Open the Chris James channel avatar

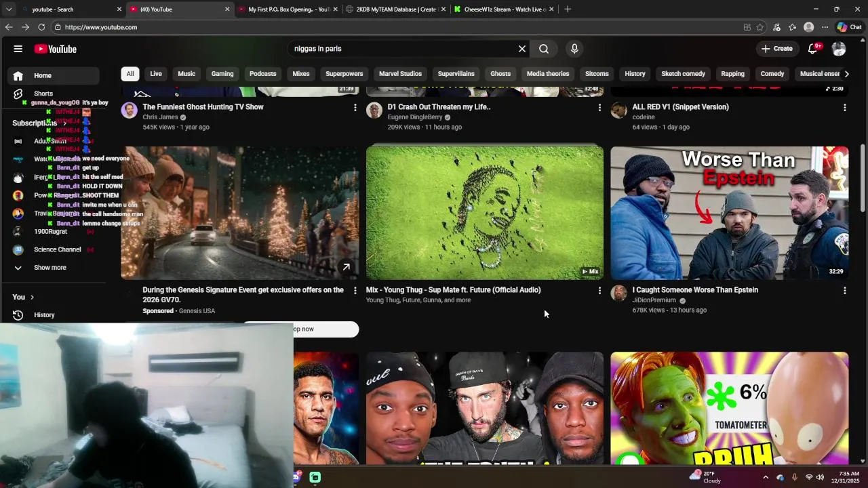(x=130, y=110)
